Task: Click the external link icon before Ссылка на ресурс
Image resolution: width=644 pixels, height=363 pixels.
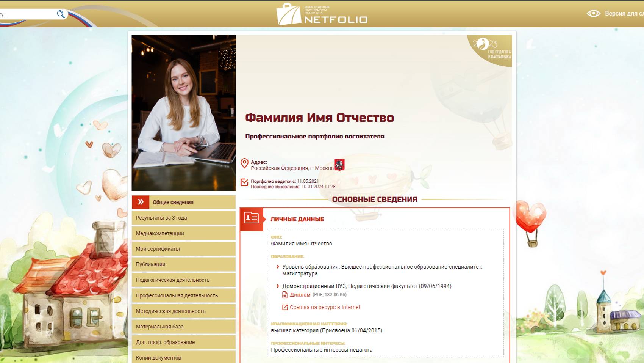Action: click(x=284, y=307)
